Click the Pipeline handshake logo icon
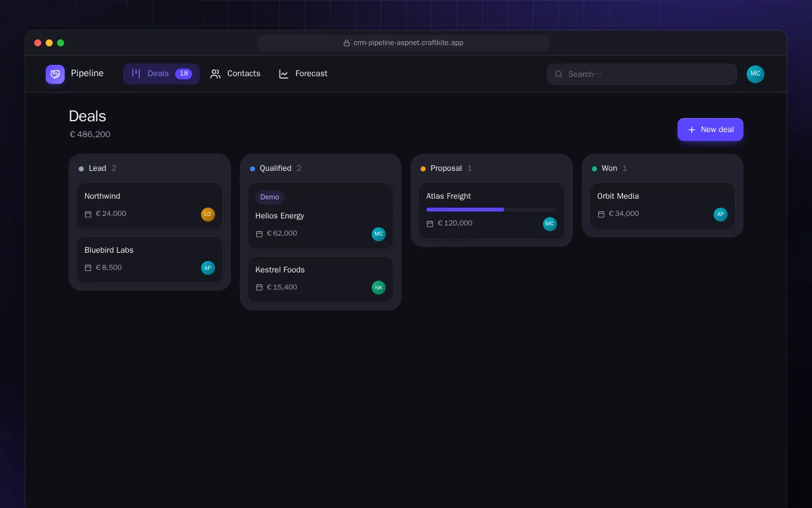The width and height of the screenshot is (812, 508). click(55, 74)
